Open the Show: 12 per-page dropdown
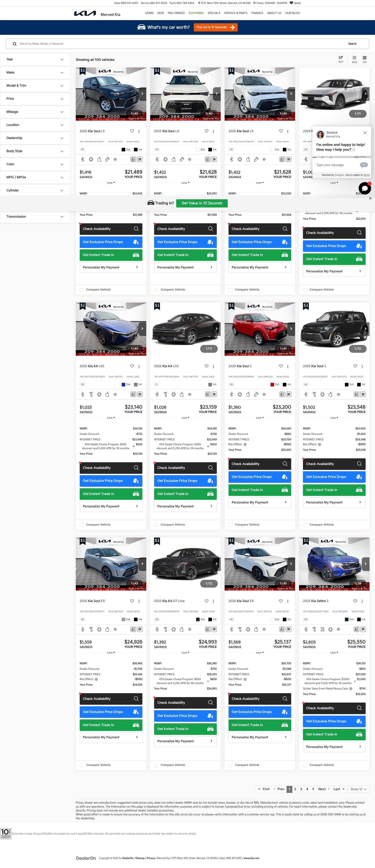375x868 pixels. (359, 789)
